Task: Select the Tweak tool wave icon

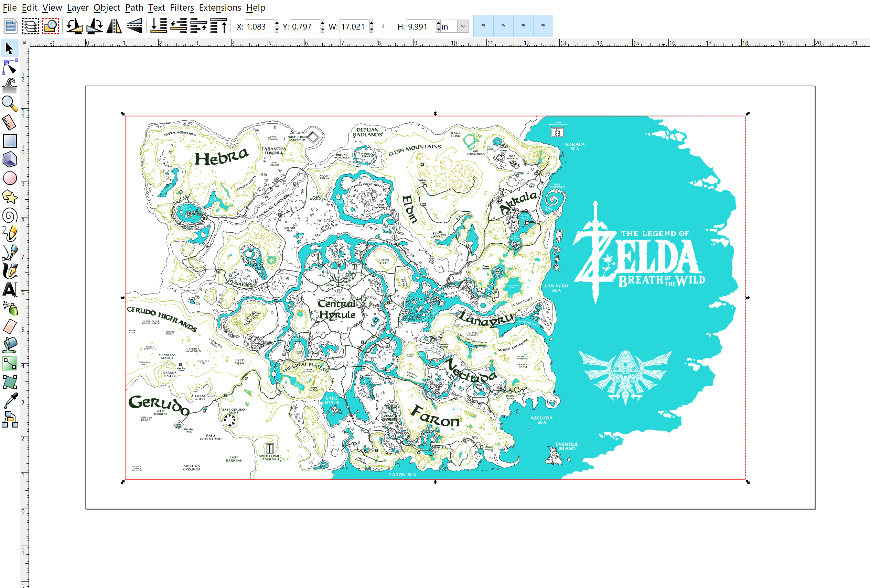Action: click(x=10, y=86)
